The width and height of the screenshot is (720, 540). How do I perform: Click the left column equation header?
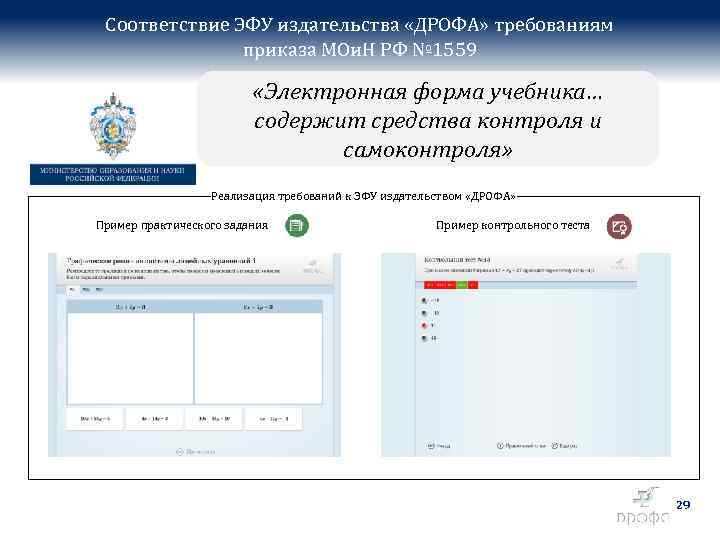(130, 307)
